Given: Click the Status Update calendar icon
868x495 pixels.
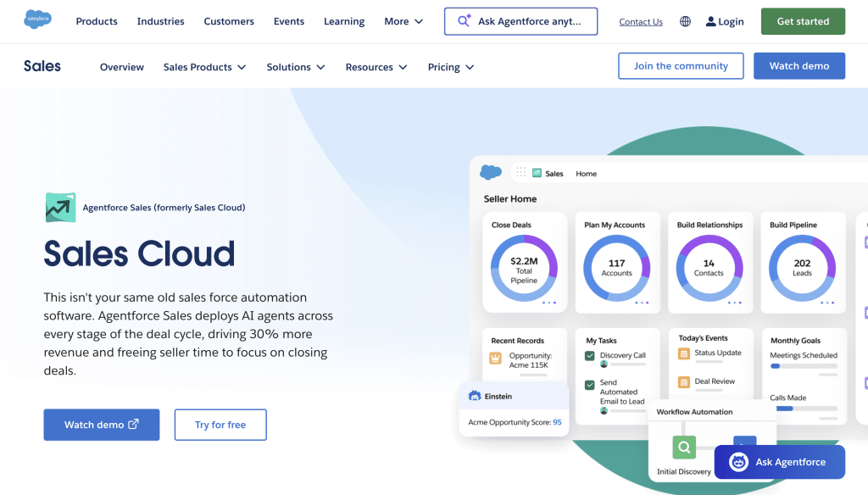Looking at the screenshot, I should click(x=684, y=353).
